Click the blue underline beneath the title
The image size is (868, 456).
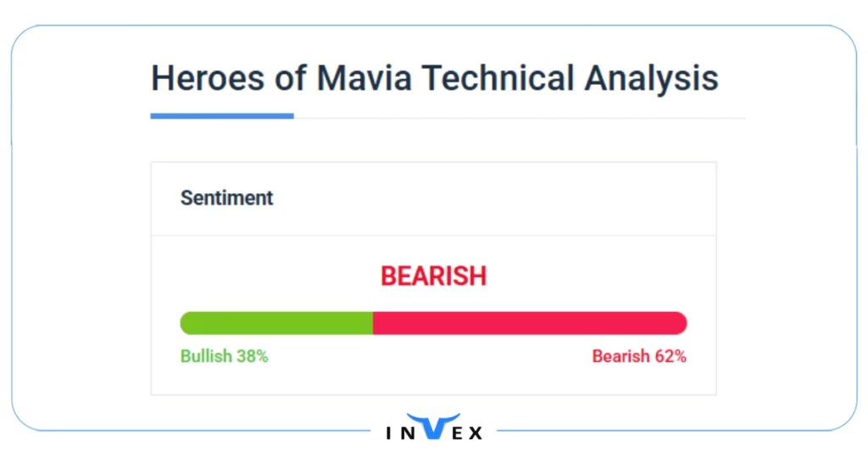click(x=222, y=116)
